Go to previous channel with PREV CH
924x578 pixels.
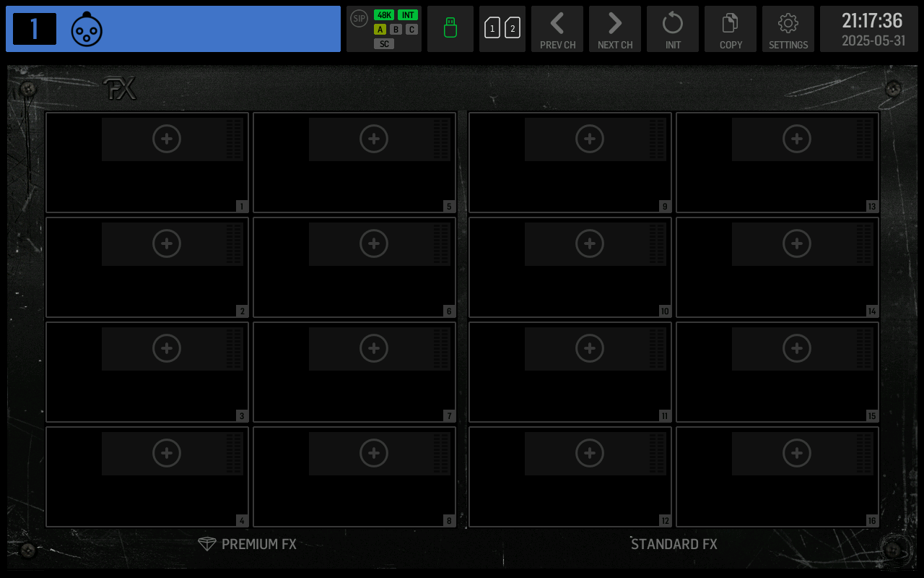tap(557, 29)
